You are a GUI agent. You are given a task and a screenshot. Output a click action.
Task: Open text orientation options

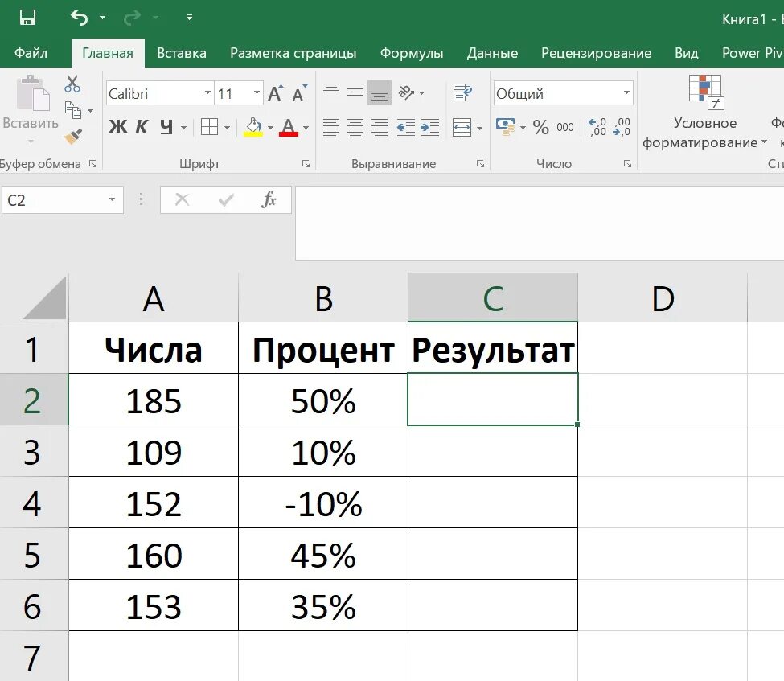411,92
